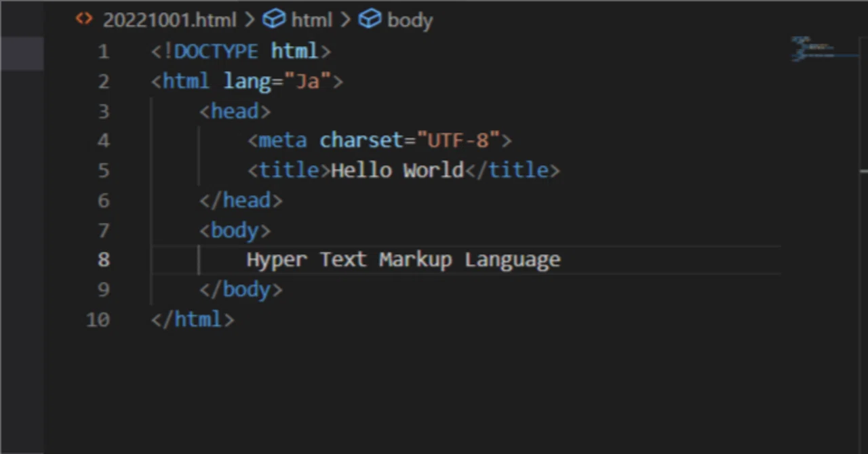Image resolution: width=868 pixels, height=454 pixels.
Task: Place cursor on Hyper Text Markup Language line
Action: click(403, 260)
